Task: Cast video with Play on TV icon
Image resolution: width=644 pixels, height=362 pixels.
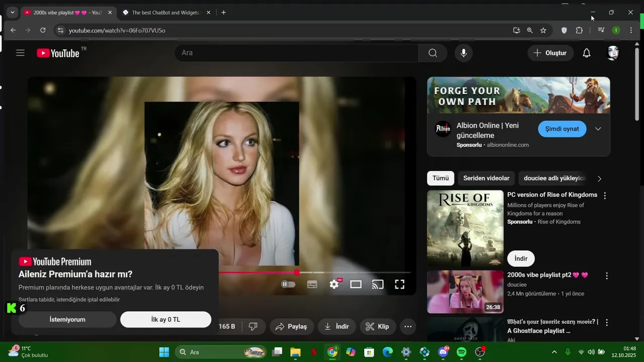Action: tap(377, 284)
